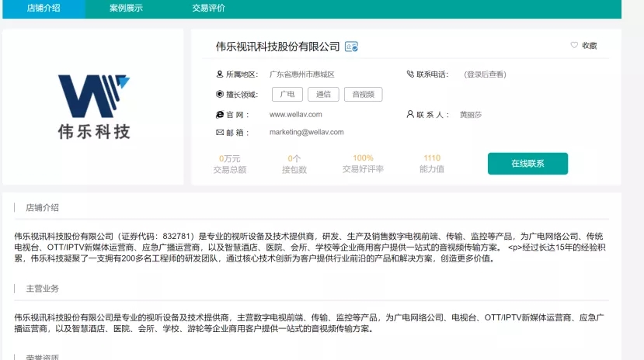644x360 pixels.
Task: Click the 在线联系 button
Action: pos(527,164)
